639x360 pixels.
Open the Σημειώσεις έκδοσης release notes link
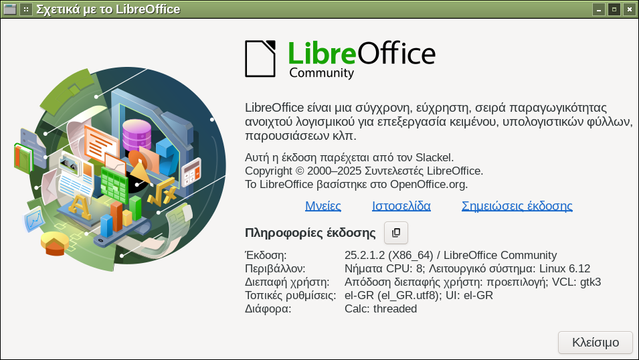[x=517, y=206]
